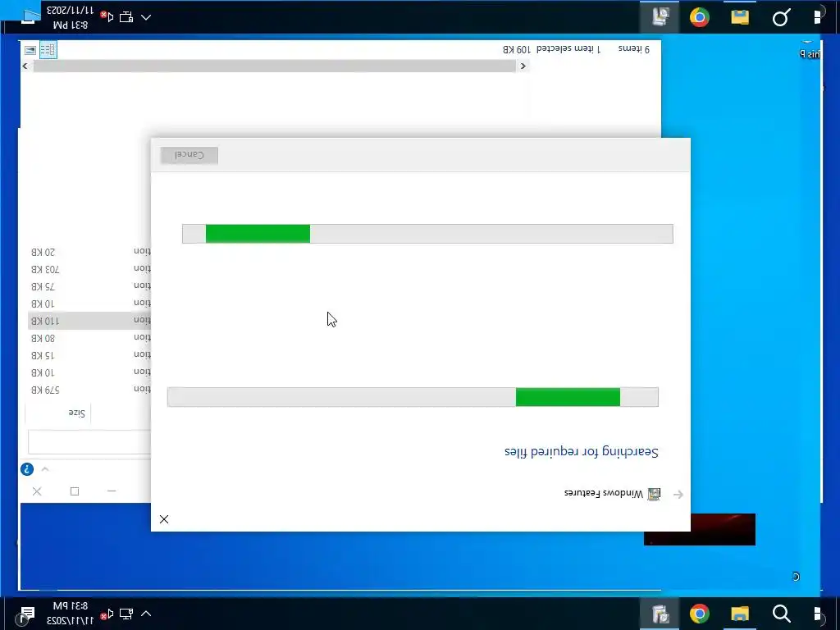Maximize the File Explorer window

click(75, 491)
